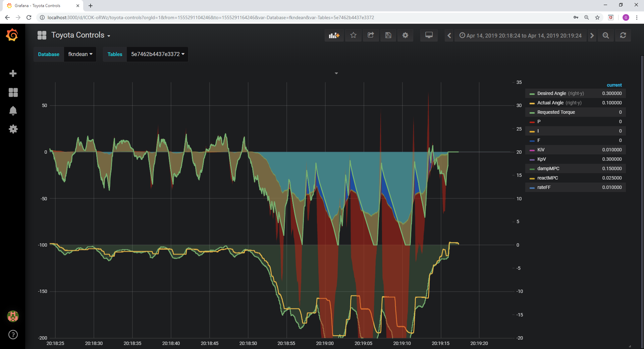Open the Add panel toolbar icon

334,35
